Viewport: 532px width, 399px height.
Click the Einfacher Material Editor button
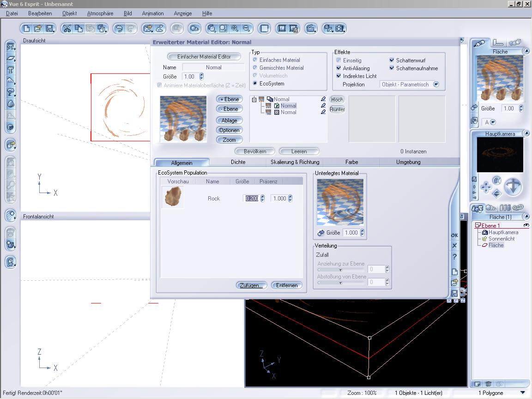point(204,57)
